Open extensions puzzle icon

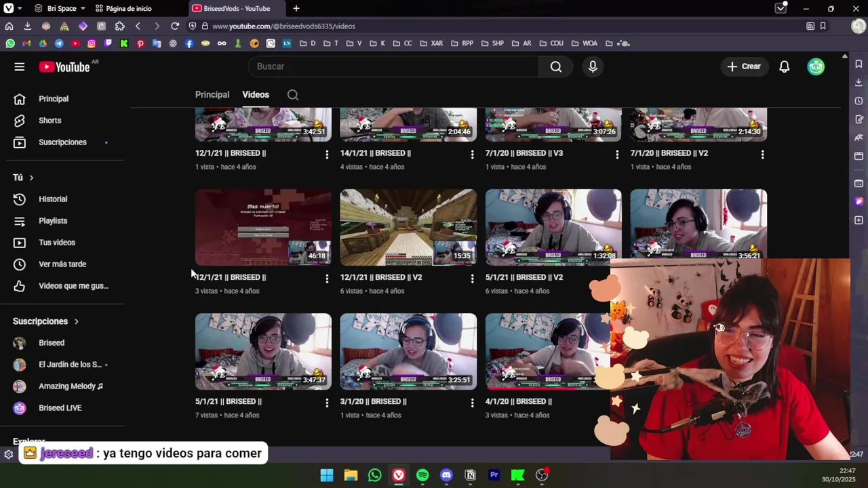tap(120, 26)
